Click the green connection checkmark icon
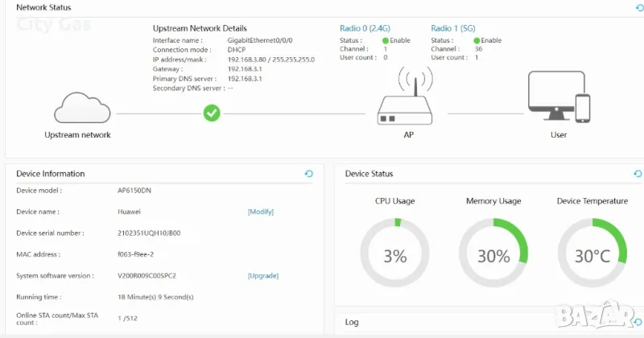644x338 pixels. (212, 113)
